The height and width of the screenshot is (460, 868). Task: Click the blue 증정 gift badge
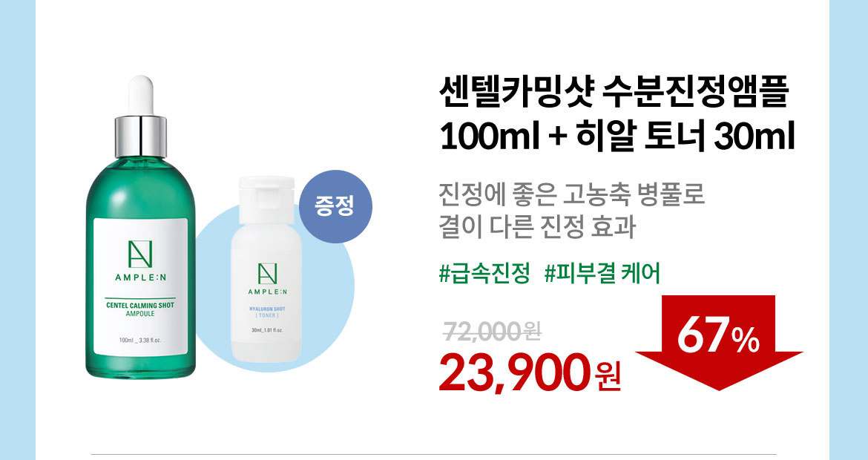[335, 206]
